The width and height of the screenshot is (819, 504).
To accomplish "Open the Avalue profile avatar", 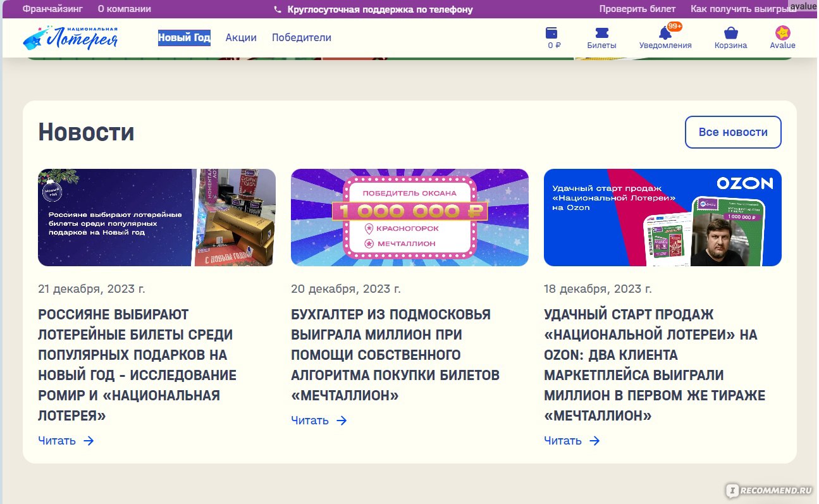I will click(x=782, y=33).
